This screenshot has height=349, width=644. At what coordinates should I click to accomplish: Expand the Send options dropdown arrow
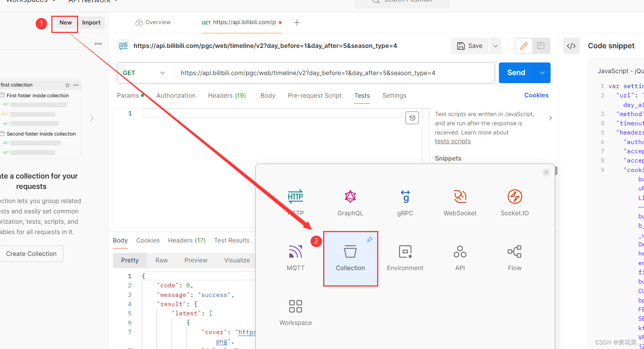point(542,73)
